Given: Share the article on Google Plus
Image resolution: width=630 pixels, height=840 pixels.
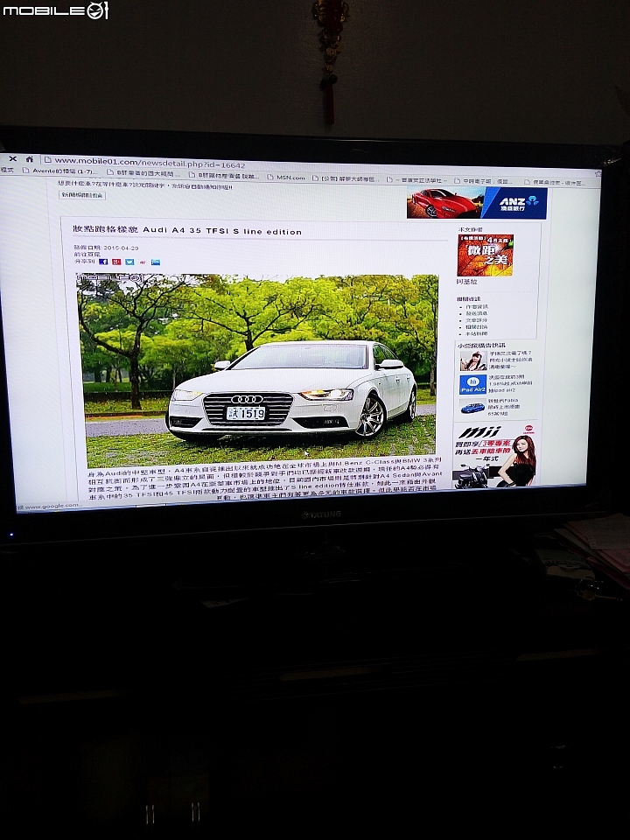Looking at the screenshot, I should 116,262.
